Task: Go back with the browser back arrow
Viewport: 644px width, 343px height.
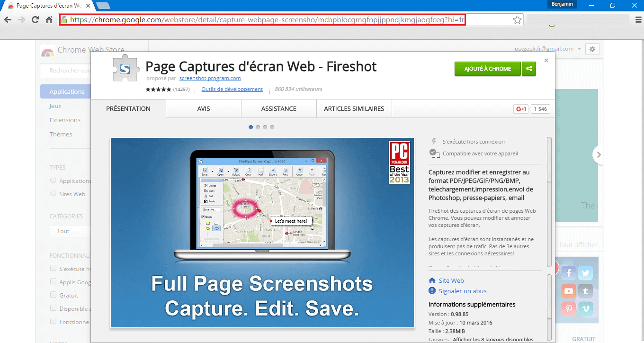Action: click(8, 19)
